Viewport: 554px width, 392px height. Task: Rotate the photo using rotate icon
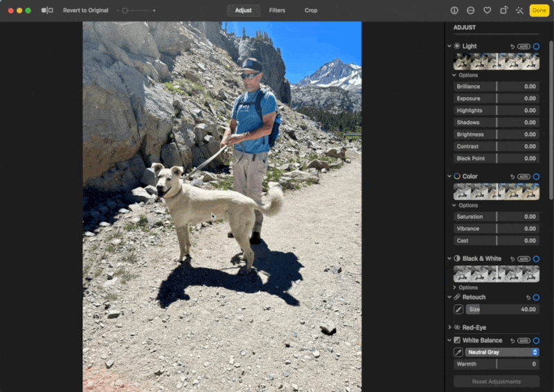503,10
